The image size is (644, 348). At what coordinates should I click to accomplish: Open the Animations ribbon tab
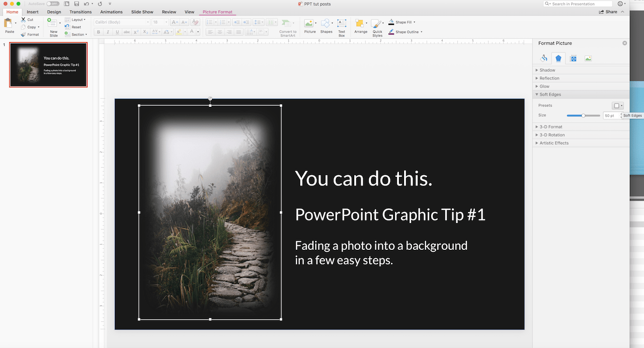pyautogui.click(x=111, y=12)
